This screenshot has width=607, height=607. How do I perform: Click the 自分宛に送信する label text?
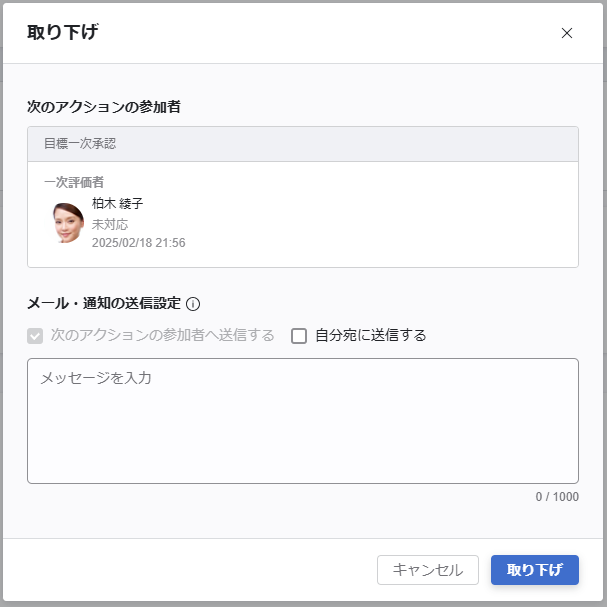(x=370, y=336)
